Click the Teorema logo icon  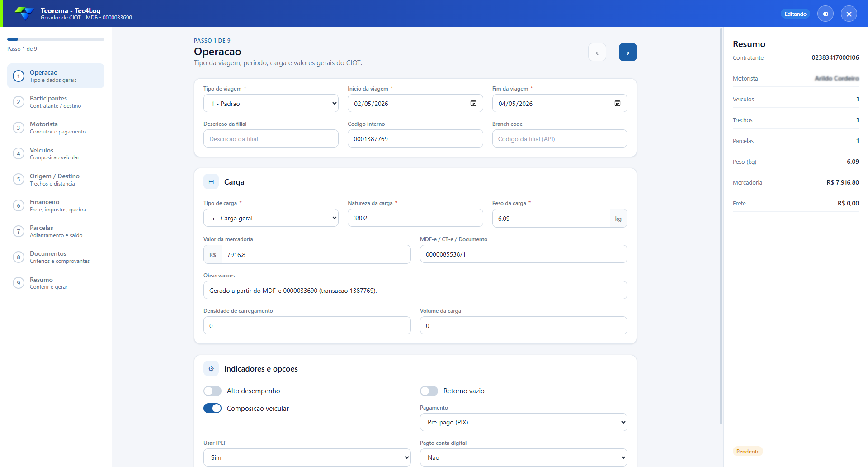[24, 14]
